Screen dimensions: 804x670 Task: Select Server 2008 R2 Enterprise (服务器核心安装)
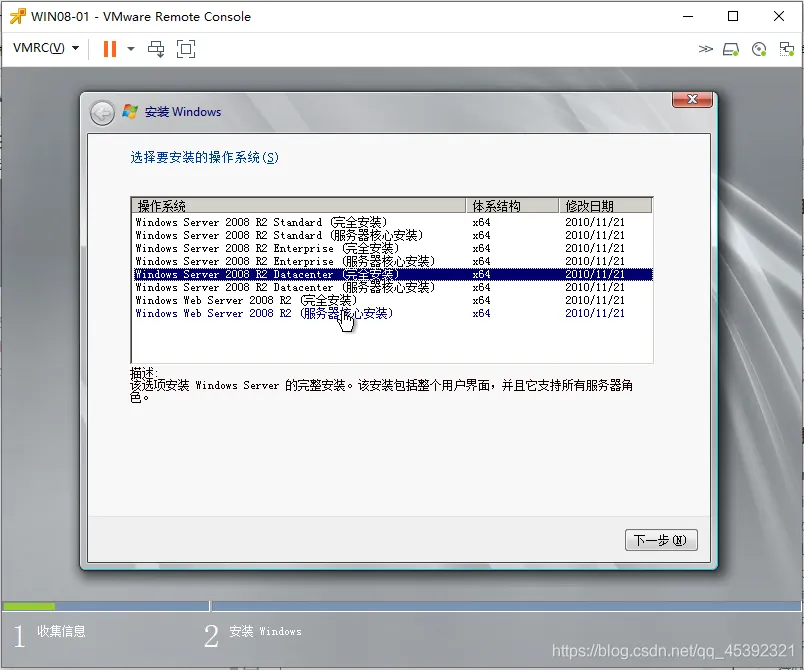click(x=393, y=261)
